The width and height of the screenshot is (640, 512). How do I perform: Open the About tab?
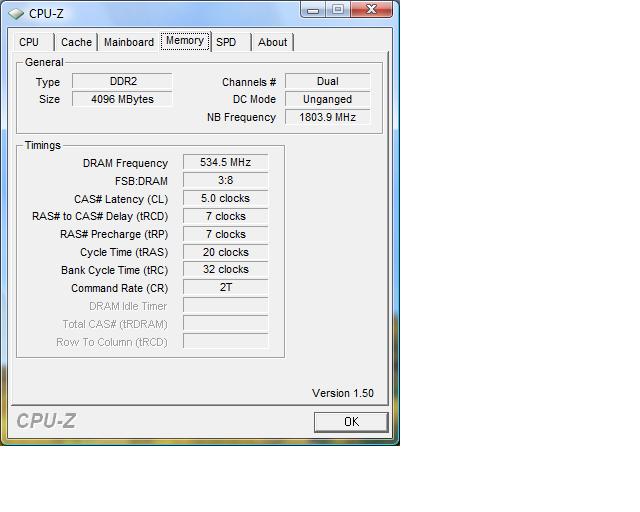[x=273, y=42]
